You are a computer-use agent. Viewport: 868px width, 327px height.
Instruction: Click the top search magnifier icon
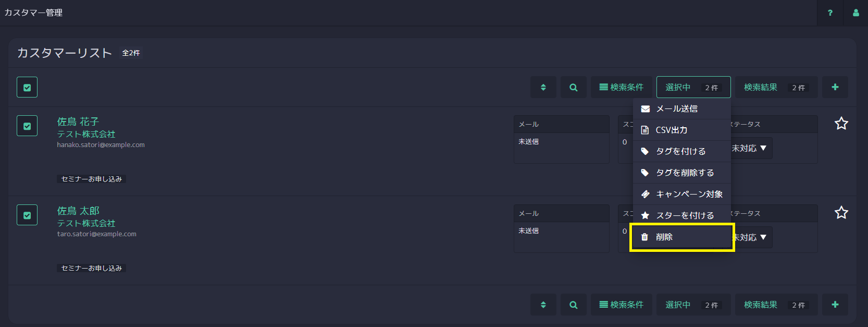pyautogui.click(x=574, y=87)
